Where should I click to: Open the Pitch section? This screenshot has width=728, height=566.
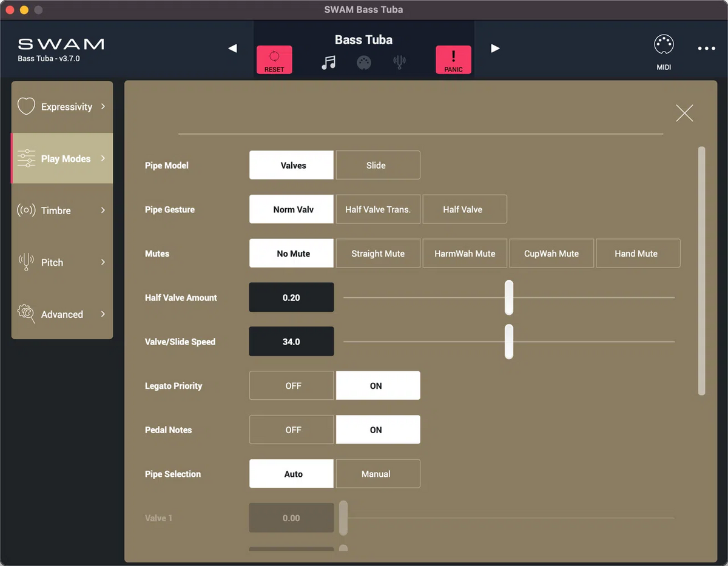click(x=62, y=262)
